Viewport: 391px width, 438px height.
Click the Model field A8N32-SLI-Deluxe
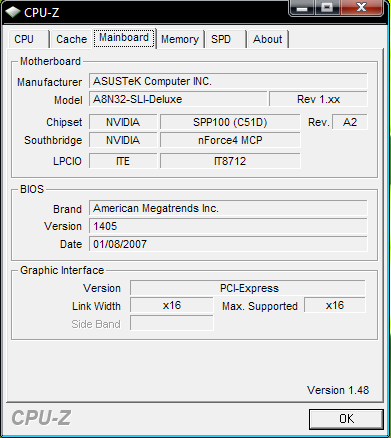tap(178, 99)
